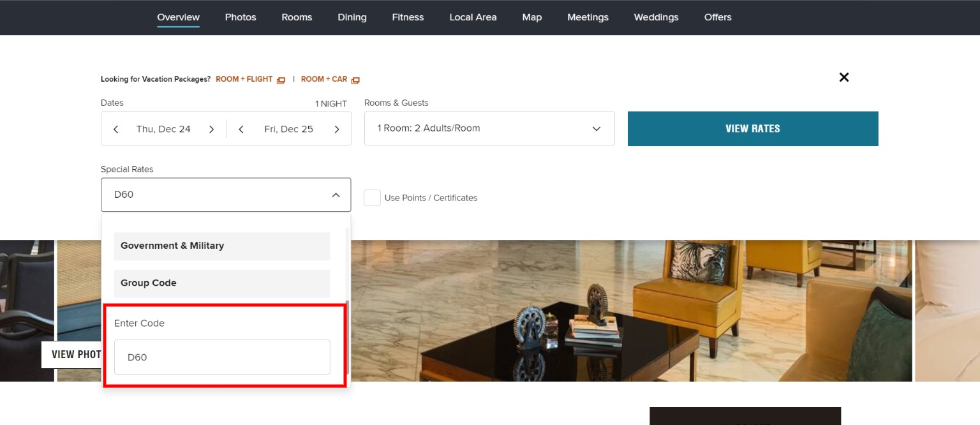The height and width of the screenshot is (425, 980).
Task: Click the external link icon beside Room + Car
Action: point(355,80)
